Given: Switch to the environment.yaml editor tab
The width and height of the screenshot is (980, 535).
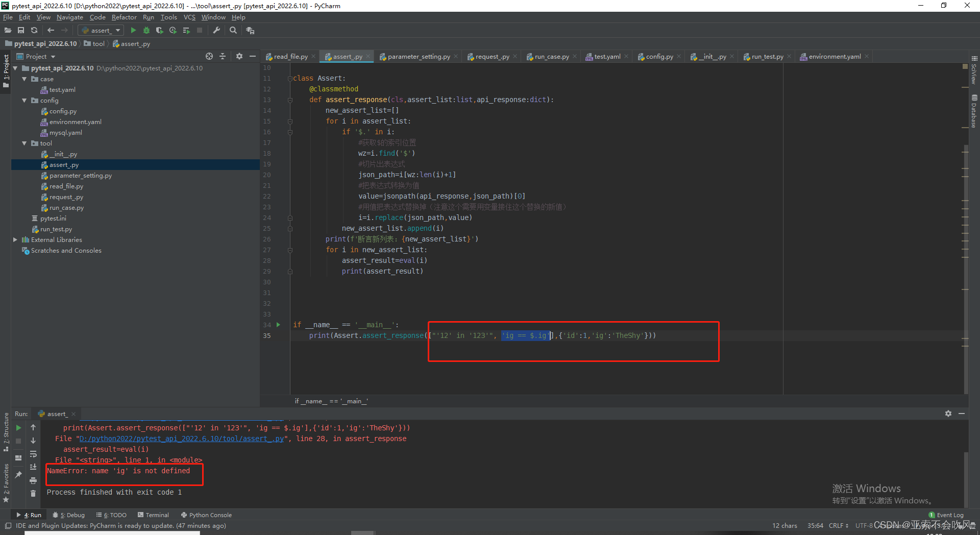Looking at the screenshot, I should click(835, 57).
